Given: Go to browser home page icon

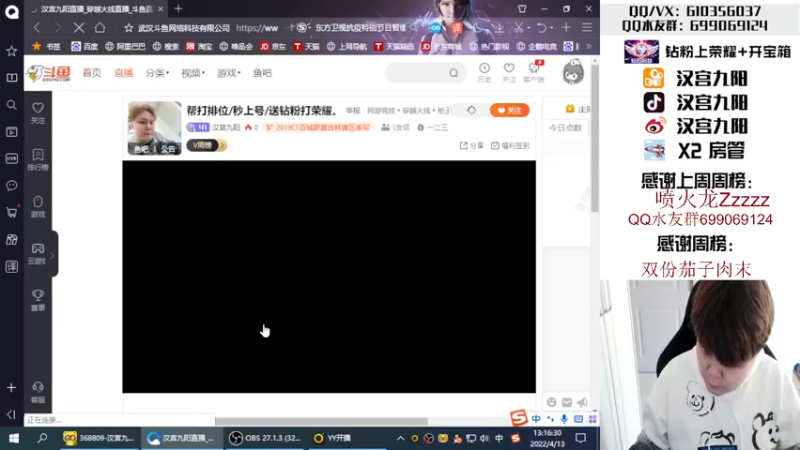Looking at the screenshot, I should click(x=100, y=28).
